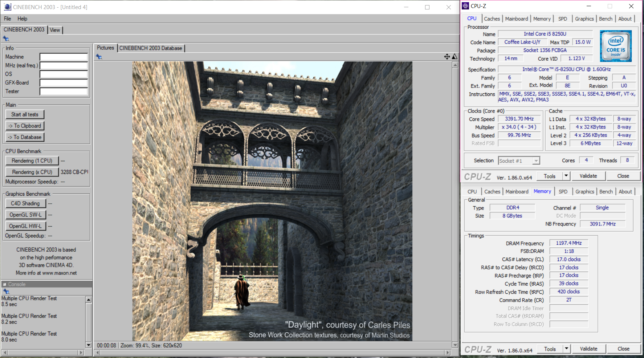The image size is (644, 358).
Task: Run Rendering (1 CPU) benchmark
Action: tap(32, 160)
